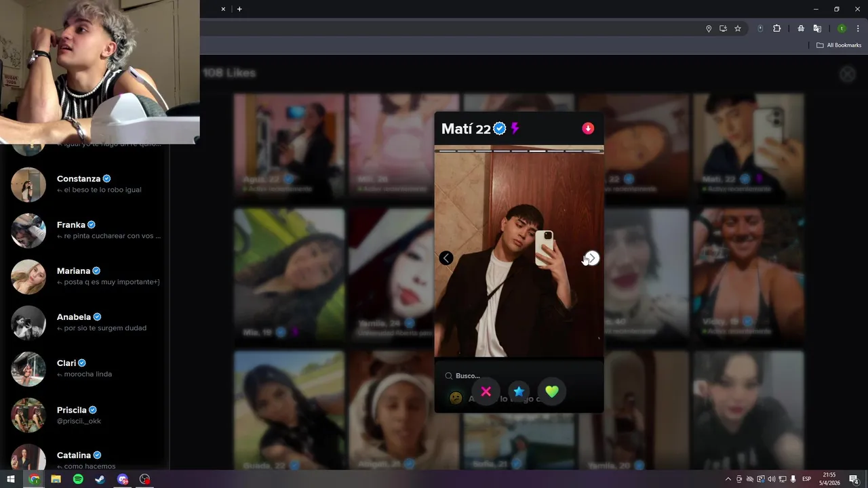
Task: Open chat with Anabela
Action: point(85,323)
